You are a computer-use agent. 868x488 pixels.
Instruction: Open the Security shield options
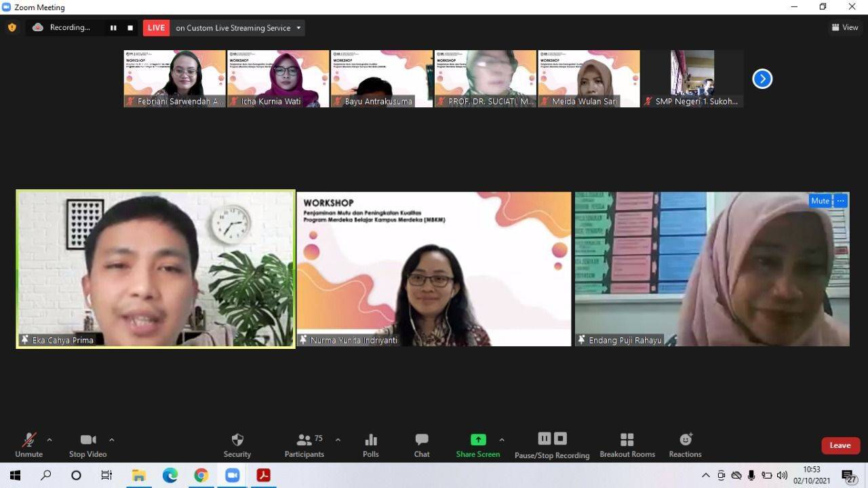coord(237,445)
